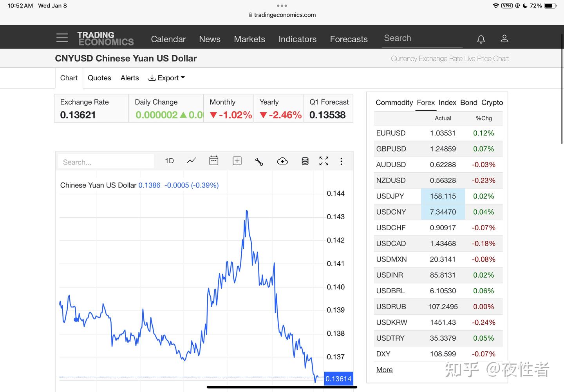
Task: Open the Indicators menu
Action: pos(297,39)
